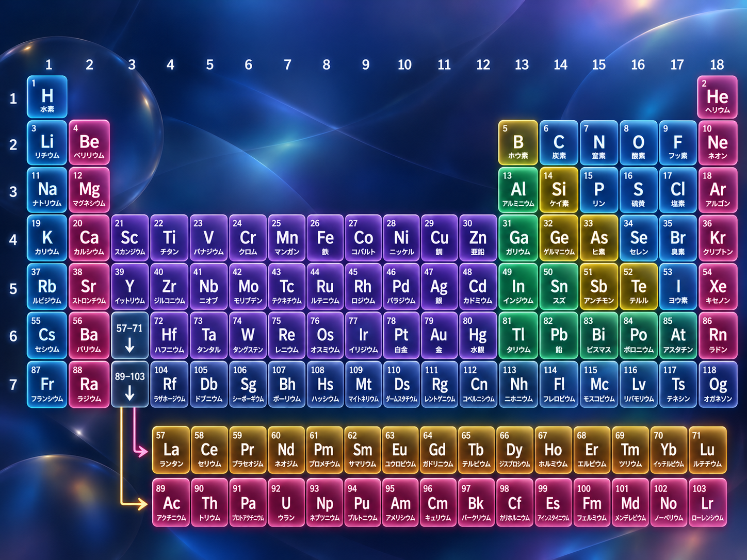This screenshot has height=560, width=747.
Task: Select the Iodine (I) tile
Action: point(678,286)
